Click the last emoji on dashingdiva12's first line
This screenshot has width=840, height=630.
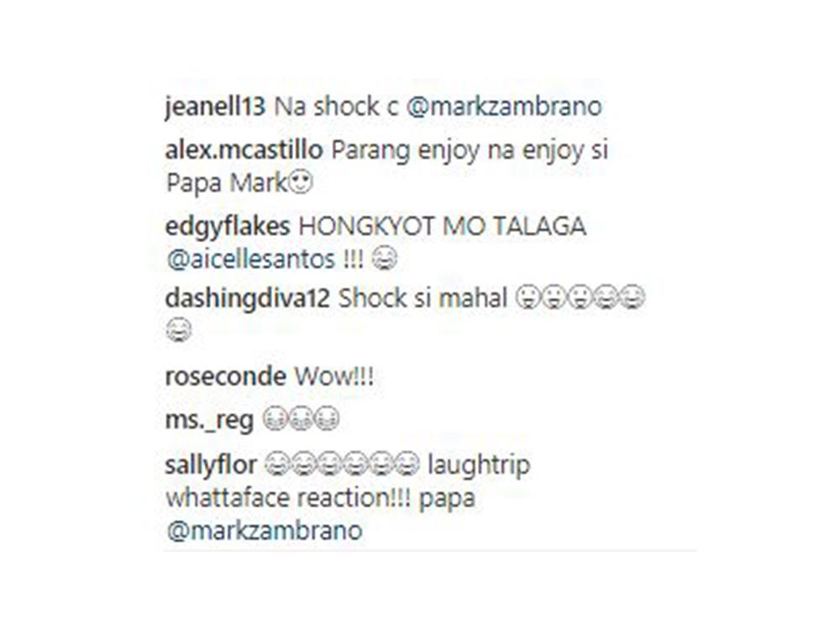[633, 298]
